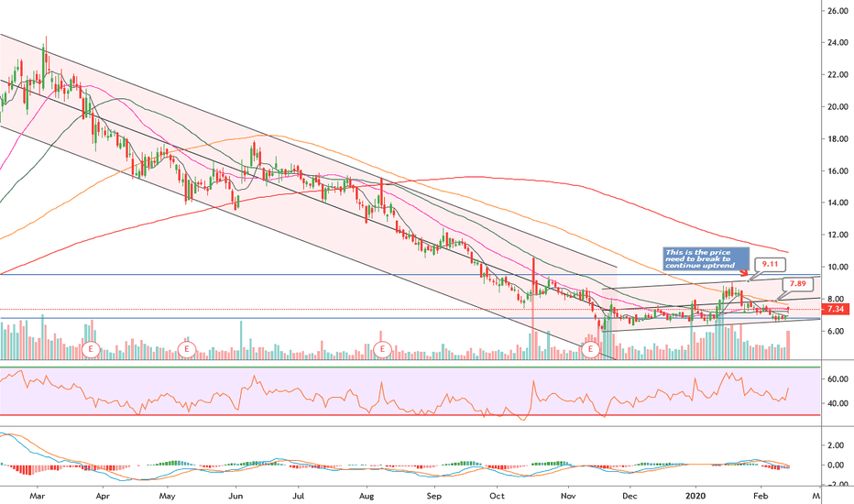Click 26.00 on the price axis

click(838, 10)
